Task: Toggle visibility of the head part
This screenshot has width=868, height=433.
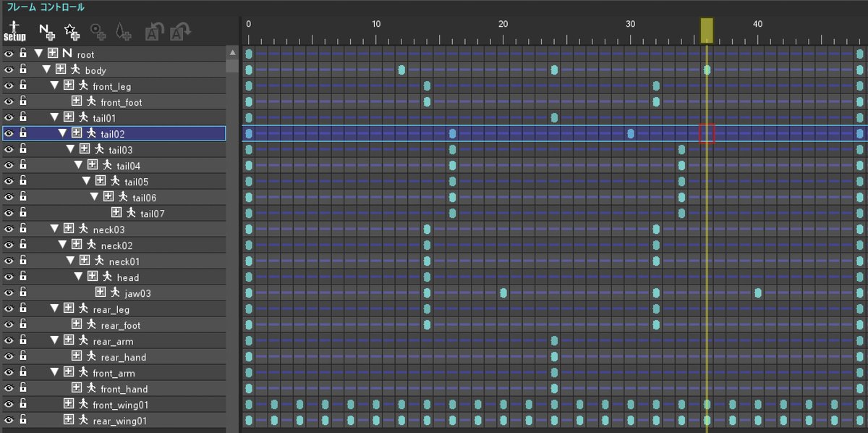Action: (x=9, y=277)
